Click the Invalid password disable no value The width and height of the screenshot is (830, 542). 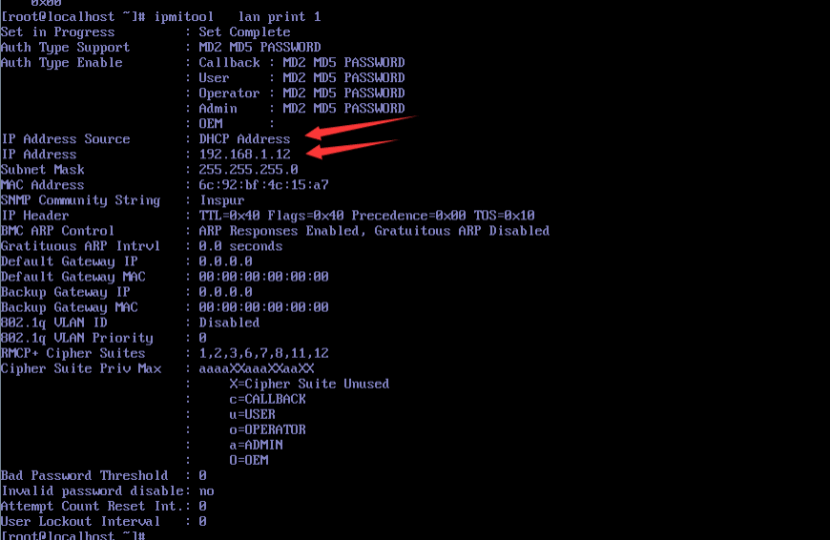click(x=206, y=491)
